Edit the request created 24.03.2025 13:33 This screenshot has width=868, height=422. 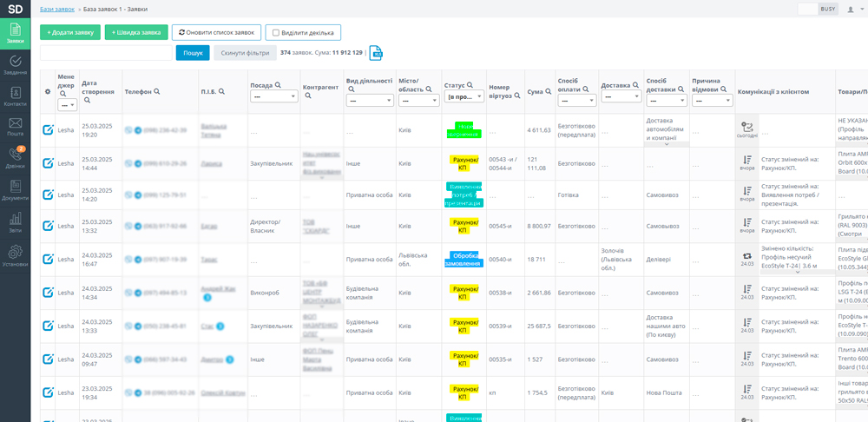point(48,326)
